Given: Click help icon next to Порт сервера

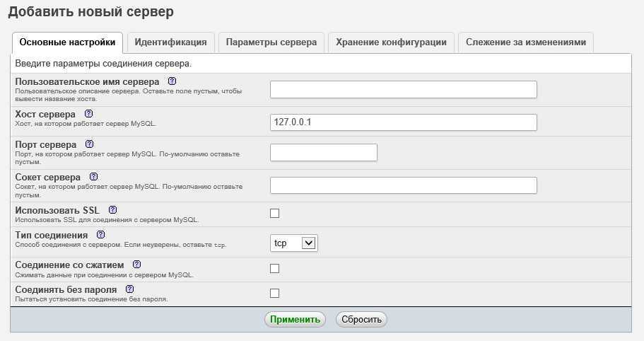Looking at the screenshot, I should (90, 144).
